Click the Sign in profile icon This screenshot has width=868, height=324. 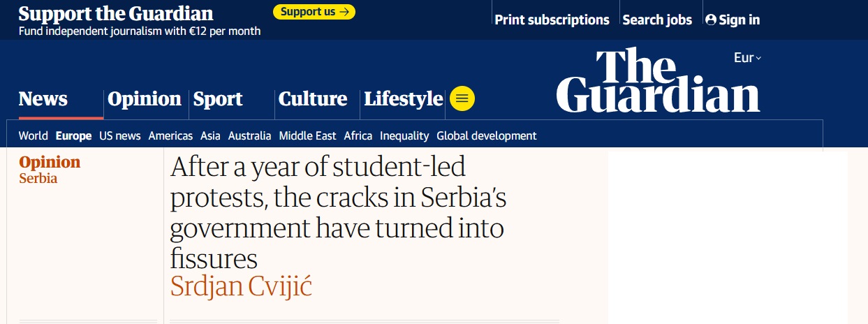711,20
